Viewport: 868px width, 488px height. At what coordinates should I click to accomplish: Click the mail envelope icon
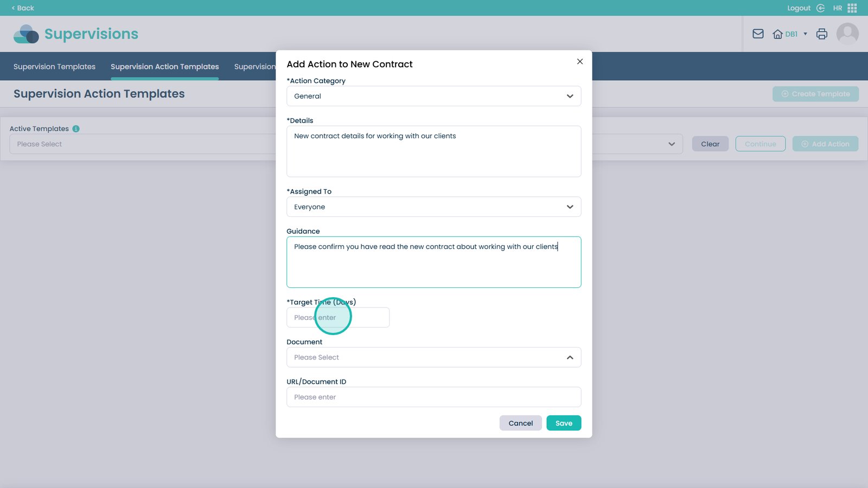click(x=758, y=34)
